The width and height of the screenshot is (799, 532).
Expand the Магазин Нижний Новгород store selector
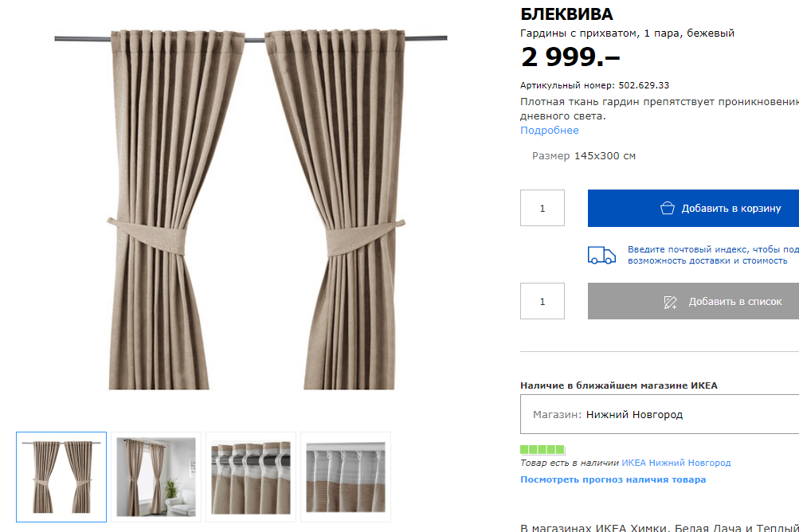click(x=660, y=414)
